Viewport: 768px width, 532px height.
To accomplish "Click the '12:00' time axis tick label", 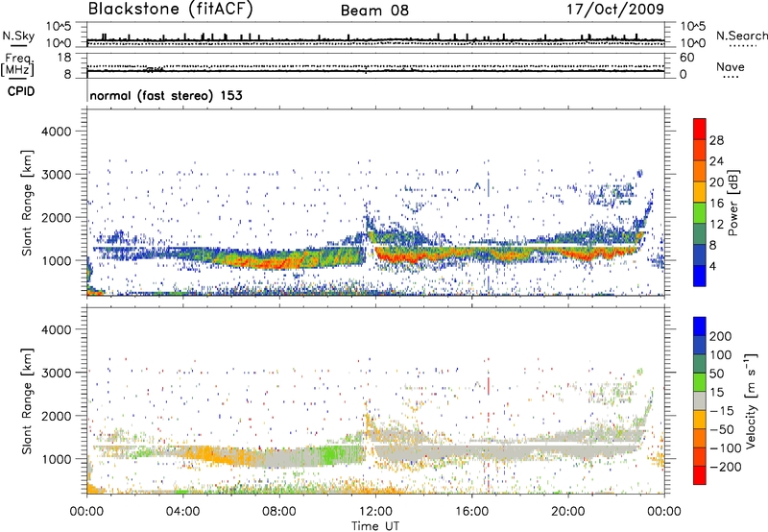I will 375,511.
